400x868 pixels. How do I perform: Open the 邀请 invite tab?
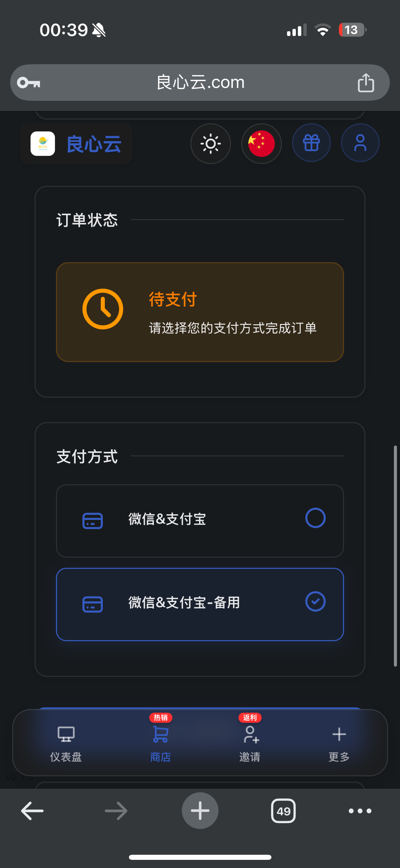250,743
